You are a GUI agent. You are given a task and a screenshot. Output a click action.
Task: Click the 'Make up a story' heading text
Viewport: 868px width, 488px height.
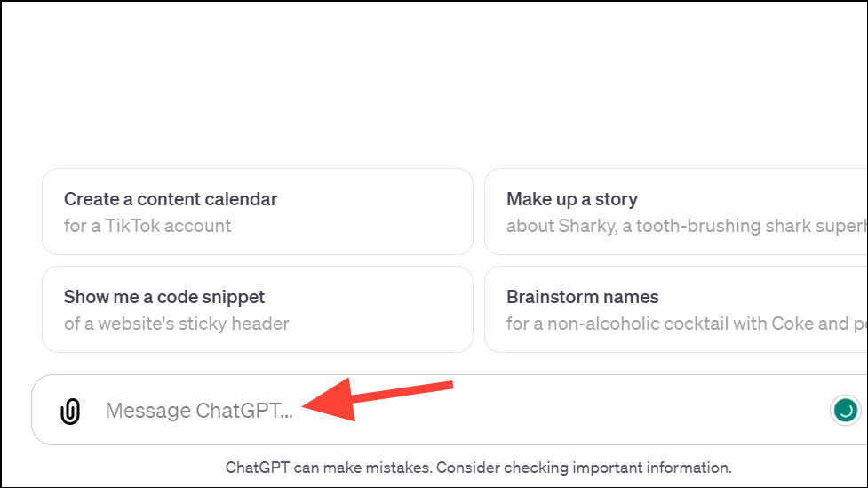(x=572, y=199)
